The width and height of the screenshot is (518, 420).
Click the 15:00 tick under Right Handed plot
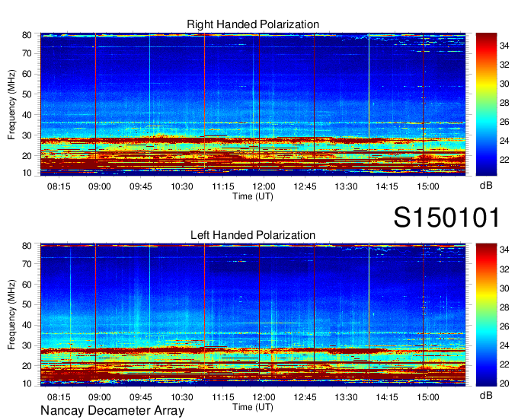tap(428, 186)
